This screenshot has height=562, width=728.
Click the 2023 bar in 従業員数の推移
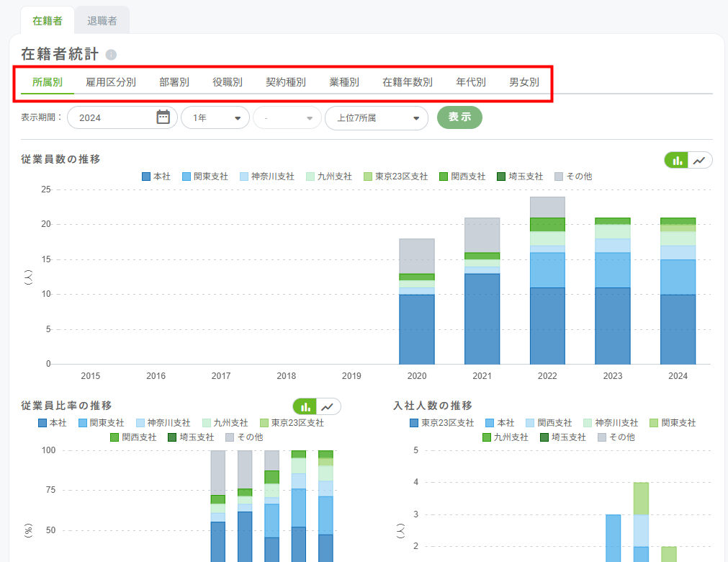pos(613,291)
